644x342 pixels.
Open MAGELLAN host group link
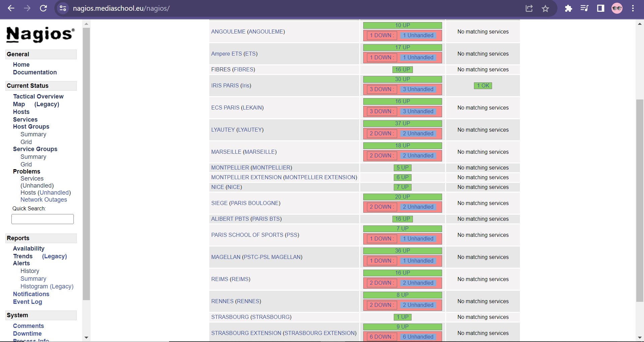coord(226,257)
